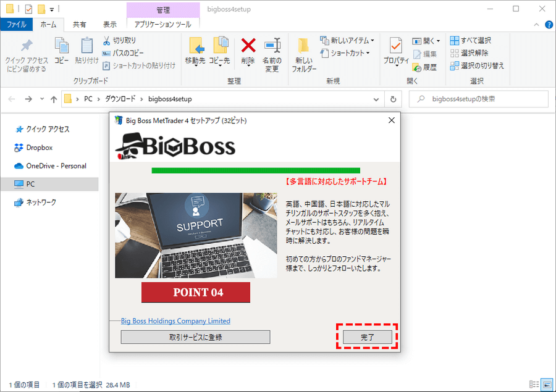Screen dimensions: 556x392
Task: Click Invert Selection (選択の切り替え)
Action: [x=477, y=65]
